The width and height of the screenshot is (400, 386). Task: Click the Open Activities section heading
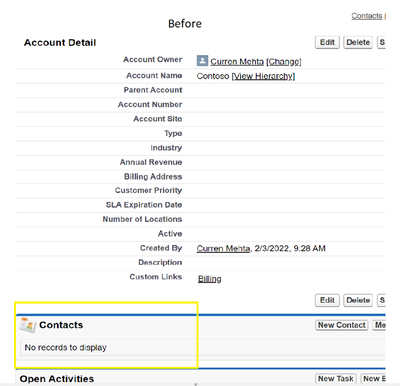[x=57, y=379]
